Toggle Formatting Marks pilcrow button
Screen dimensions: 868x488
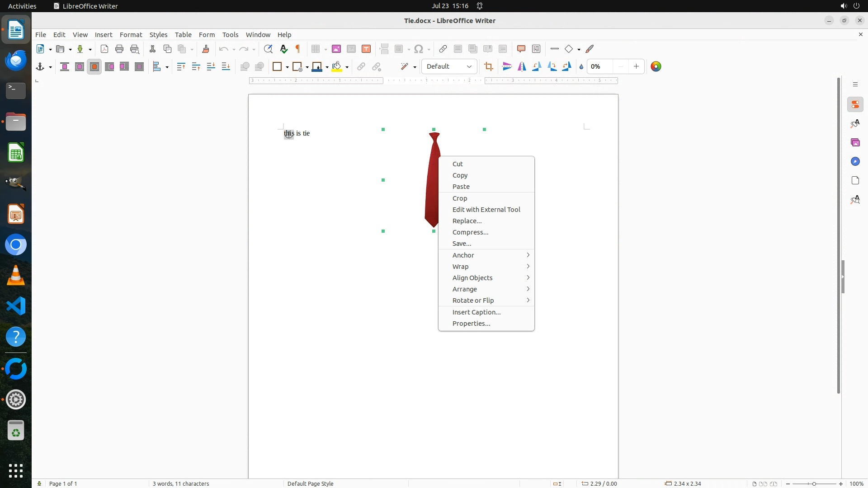298,49
